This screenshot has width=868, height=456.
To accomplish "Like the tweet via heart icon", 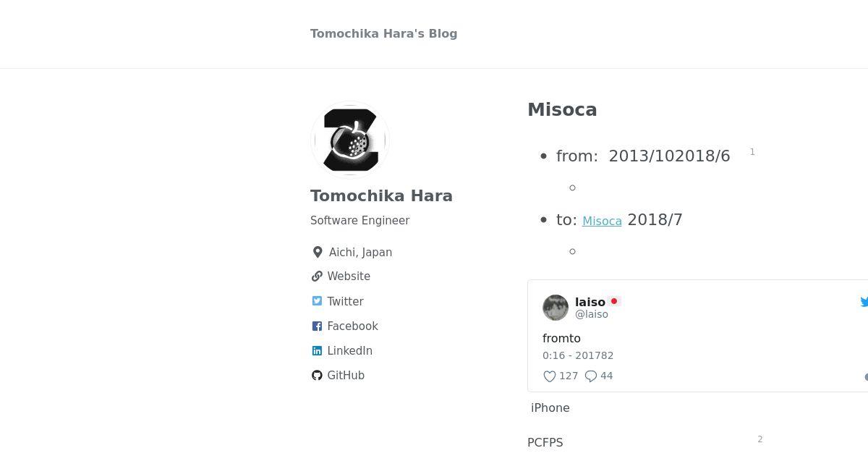I will (x=550, y=376).
